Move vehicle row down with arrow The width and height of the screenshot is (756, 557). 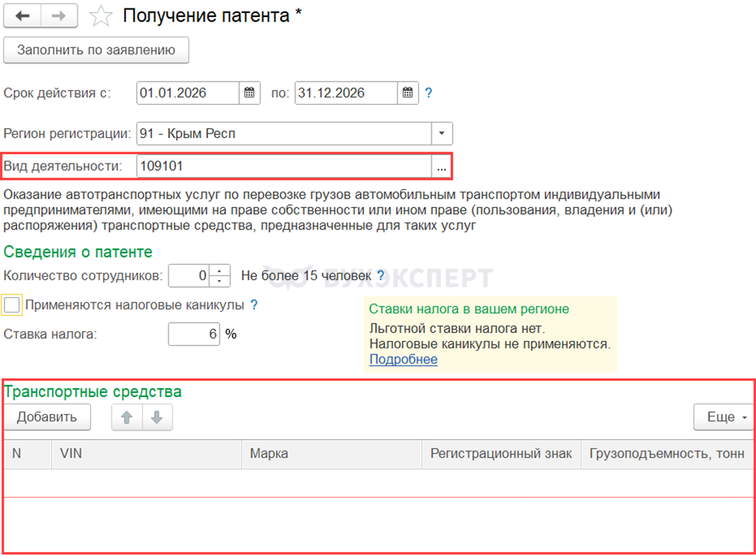click(x=157, y=417)
